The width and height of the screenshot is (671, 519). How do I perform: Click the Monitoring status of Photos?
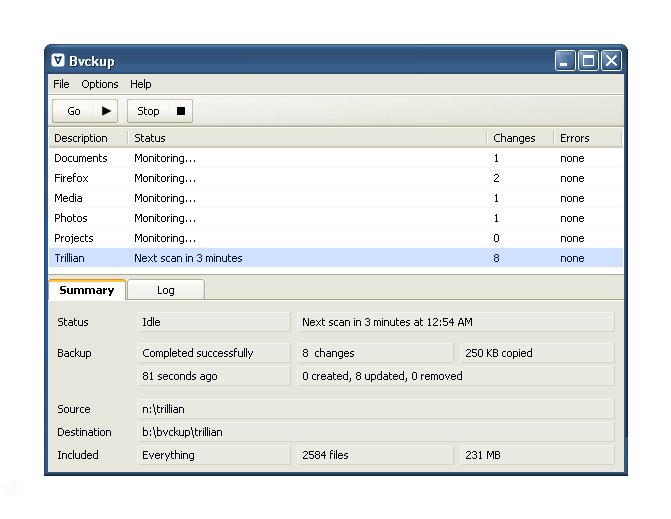click(165, 218)
